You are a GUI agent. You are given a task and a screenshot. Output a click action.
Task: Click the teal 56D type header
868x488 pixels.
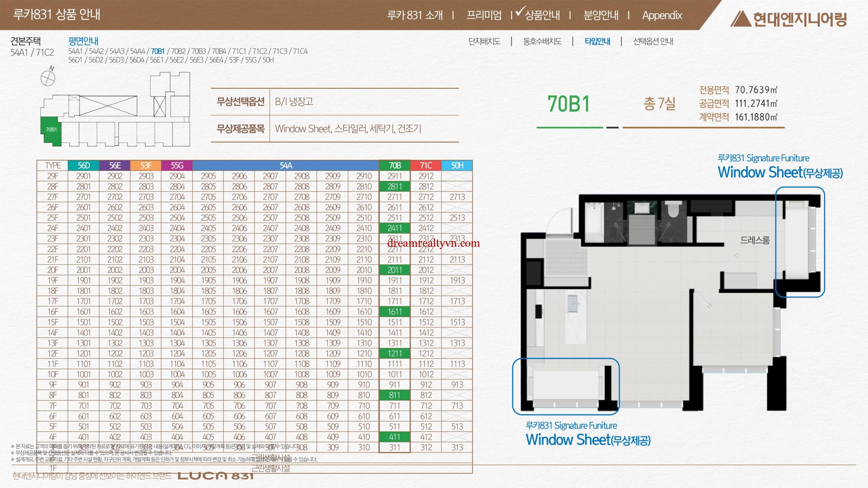tap(84, 165)
